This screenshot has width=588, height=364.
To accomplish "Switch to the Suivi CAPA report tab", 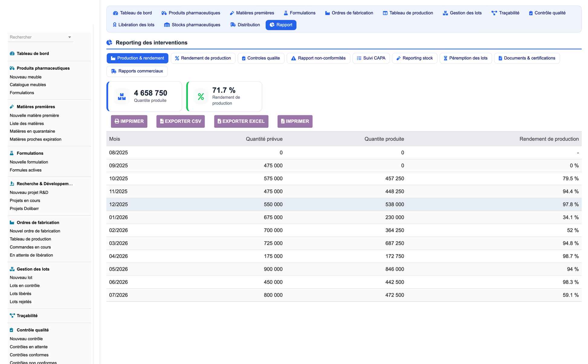I will coord(371,58).
